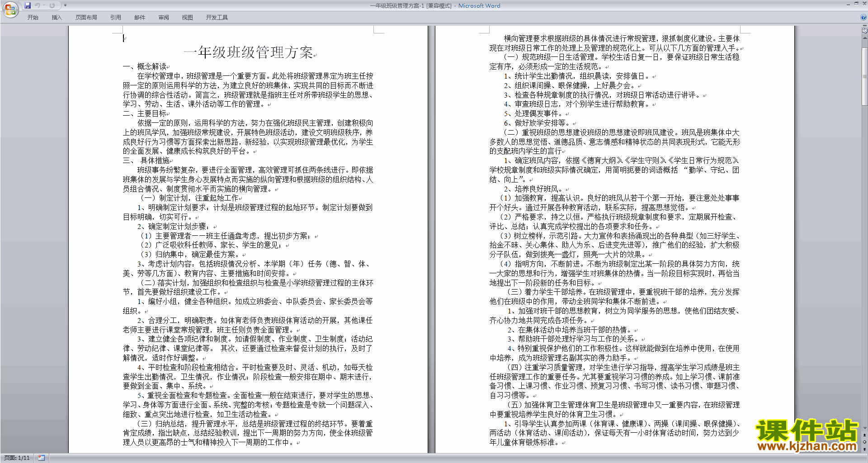Click the line 6、做好放学安排等。

click(x=537, y=123)
